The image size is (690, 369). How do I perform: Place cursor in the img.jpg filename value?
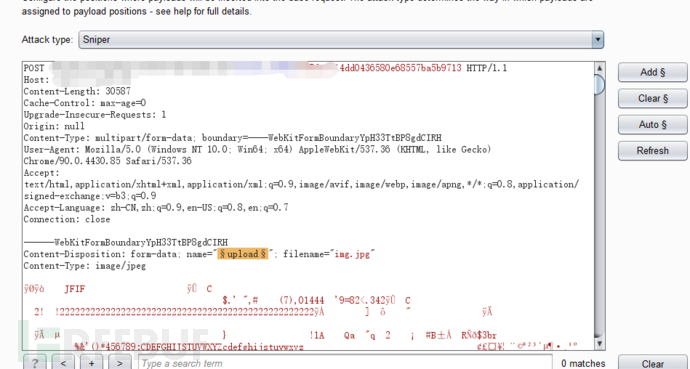click(x=352, y=254)
